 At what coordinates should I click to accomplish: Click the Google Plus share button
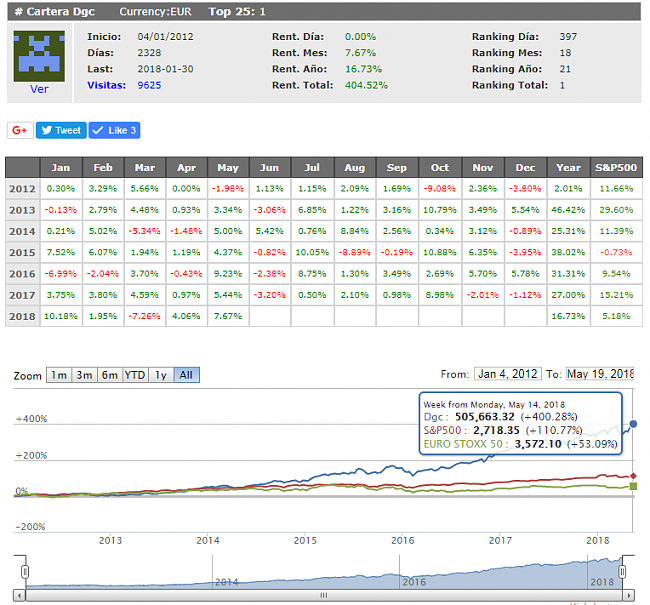pos(20,130)
